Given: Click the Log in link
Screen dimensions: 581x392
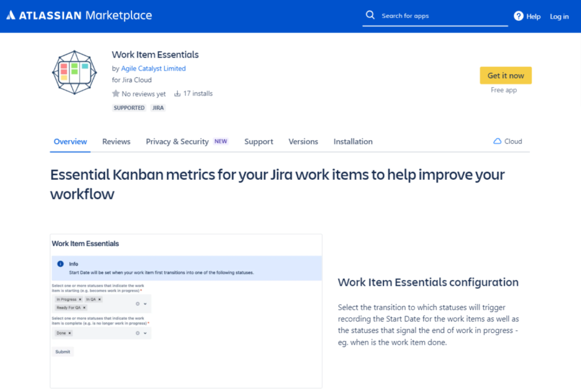Looking at the screenshot, I should 559,16.
